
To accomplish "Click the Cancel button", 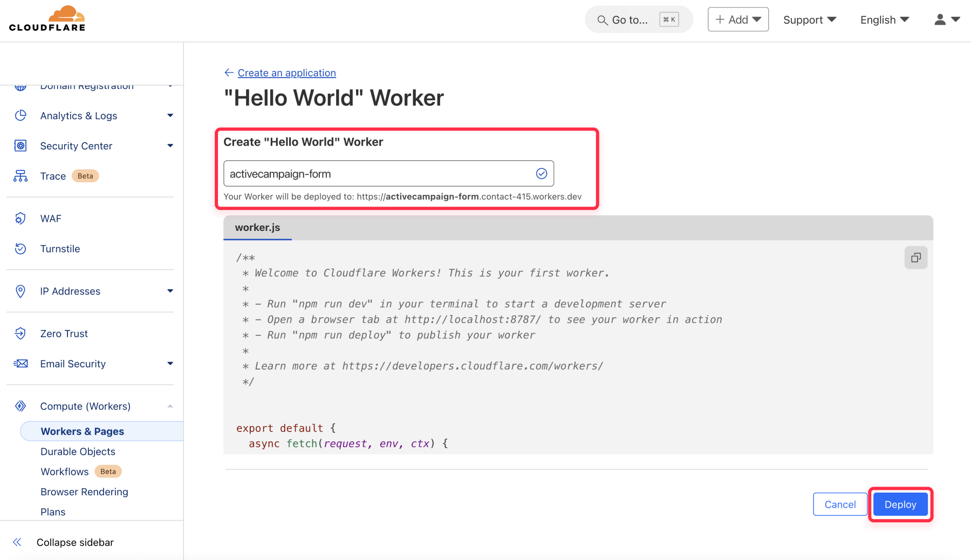I will [x=840, y=504].
